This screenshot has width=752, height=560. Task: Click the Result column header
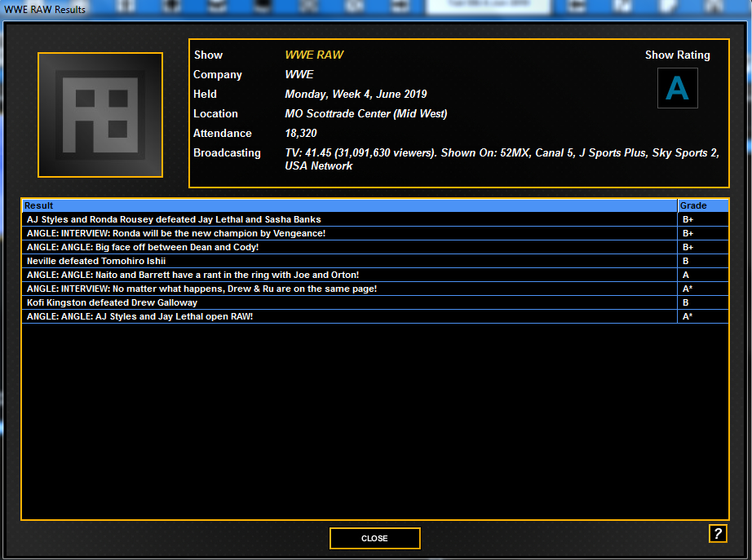coord(349,205)
